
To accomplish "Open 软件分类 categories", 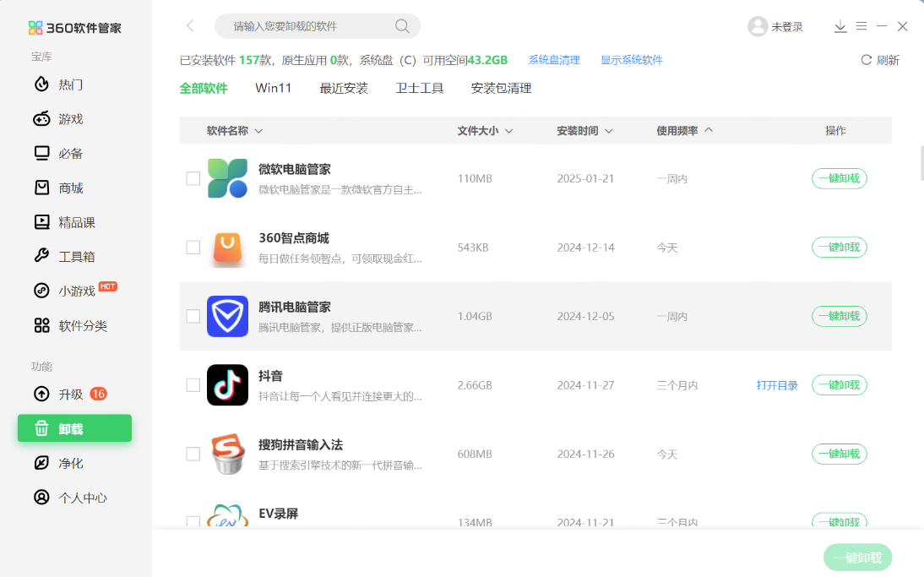I will pos(71,325).
